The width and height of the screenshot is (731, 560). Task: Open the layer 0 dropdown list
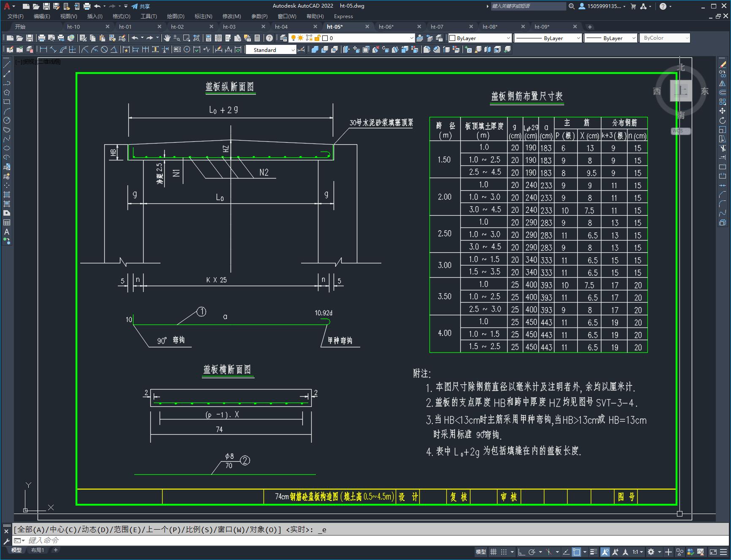coord(412,38)
